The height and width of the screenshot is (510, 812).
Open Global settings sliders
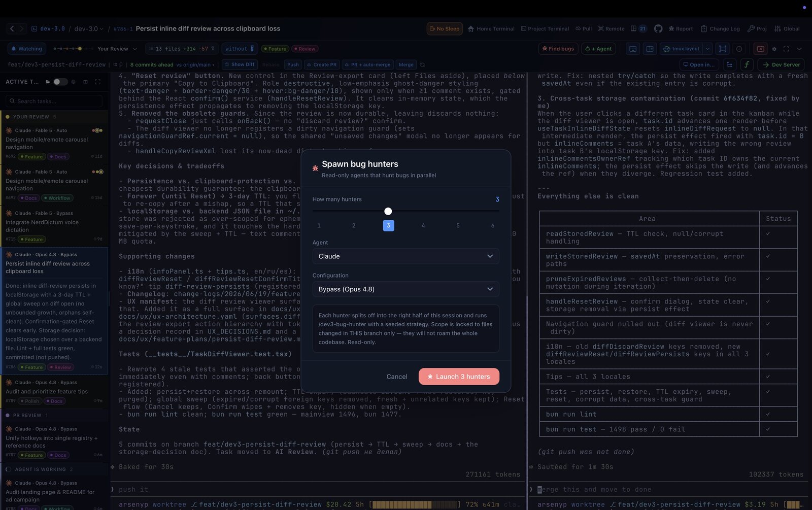(x=787, y=29)
